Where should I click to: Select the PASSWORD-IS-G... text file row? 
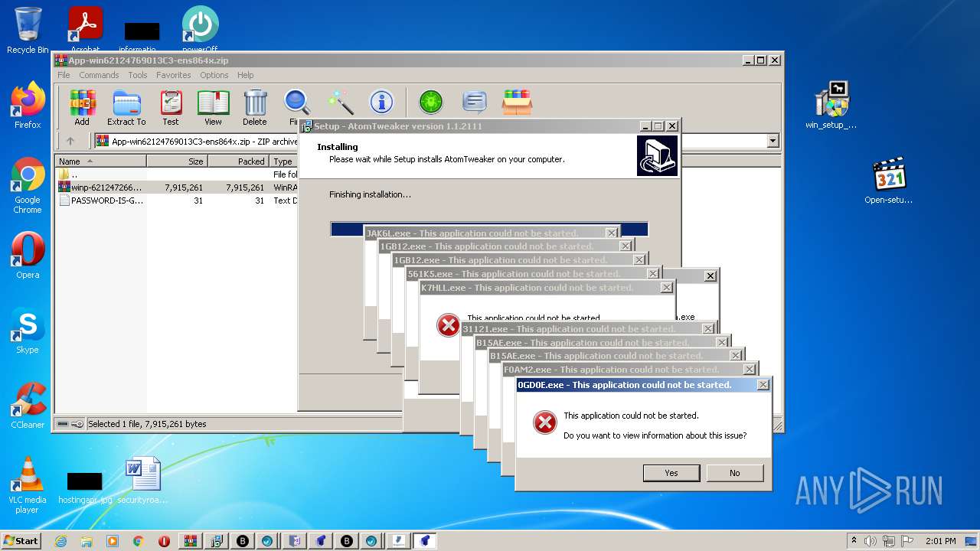[x=176, y=201]
